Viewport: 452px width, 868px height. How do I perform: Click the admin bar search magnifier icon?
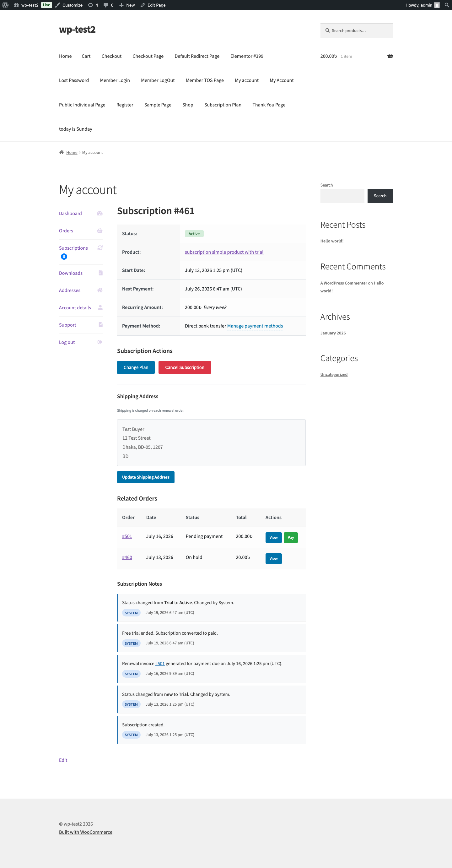[x=447, y=5]
